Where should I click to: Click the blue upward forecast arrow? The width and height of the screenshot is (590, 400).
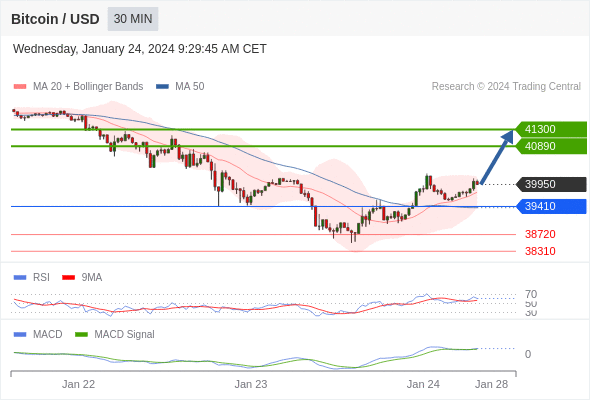(497, 157)
